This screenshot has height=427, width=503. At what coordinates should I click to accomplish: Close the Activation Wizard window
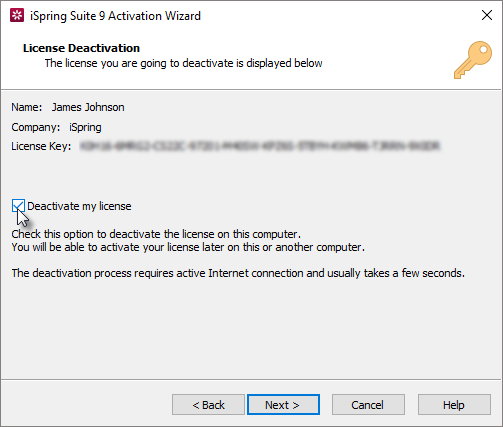487,15
